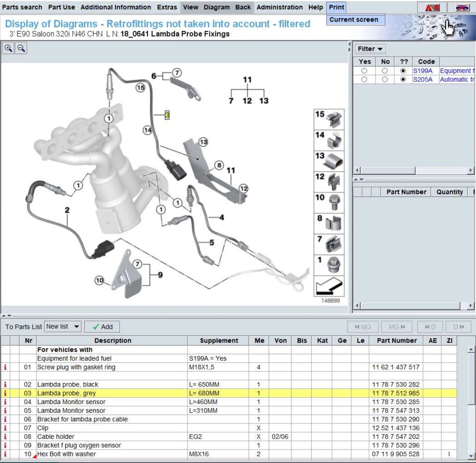Set S199A filter to No
The width and height of the screenshot is (476, 463).
pyautogui.click(x=385, y=71)
